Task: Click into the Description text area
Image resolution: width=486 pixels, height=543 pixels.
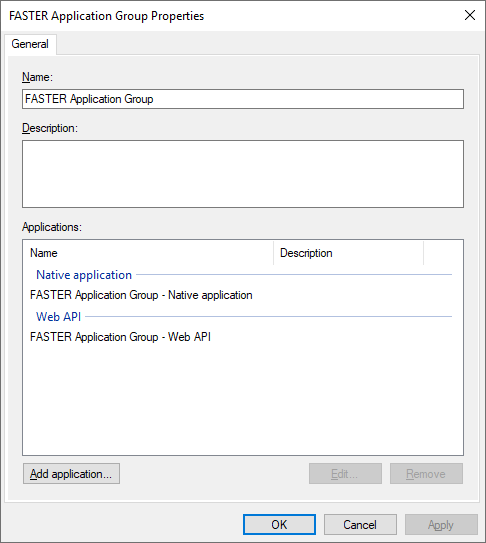Action: click(x=243, y=174)
